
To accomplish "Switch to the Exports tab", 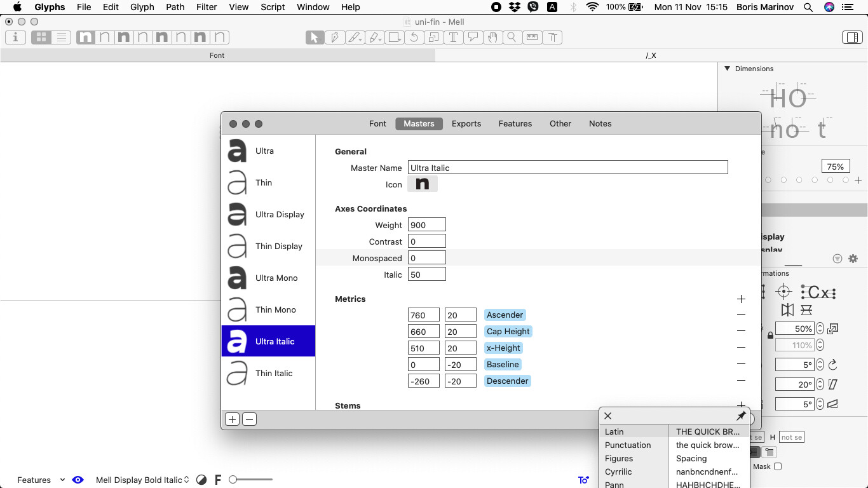I will point(466,123).
